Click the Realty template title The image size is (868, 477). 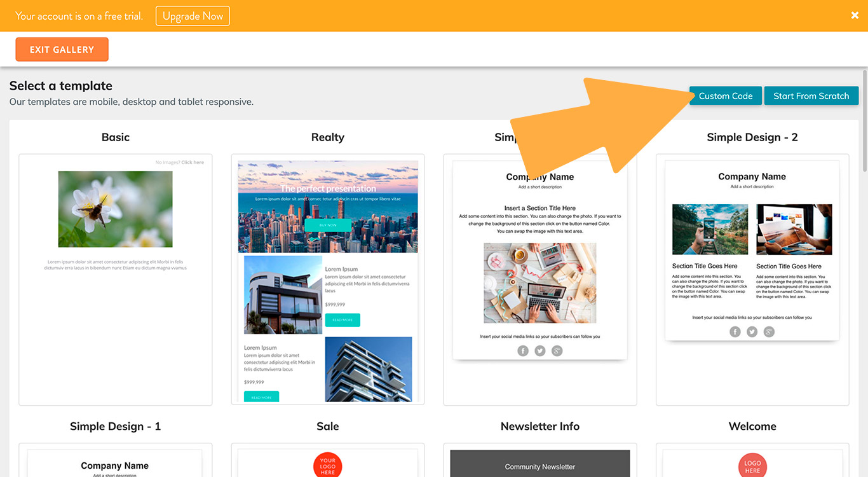(x=328, y=137)
